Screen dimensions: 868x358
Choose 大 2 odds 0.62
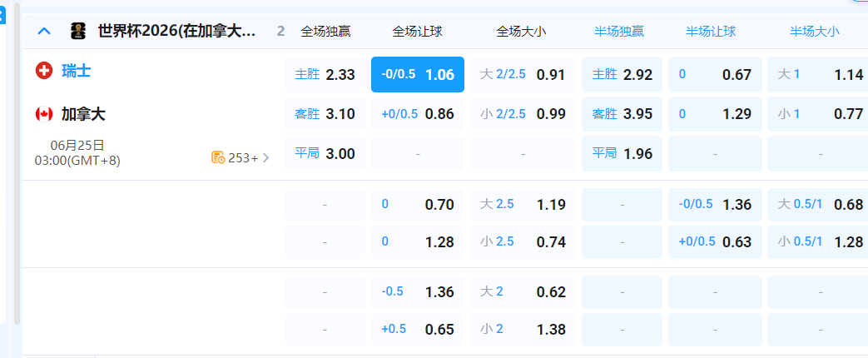coord(523,292)
